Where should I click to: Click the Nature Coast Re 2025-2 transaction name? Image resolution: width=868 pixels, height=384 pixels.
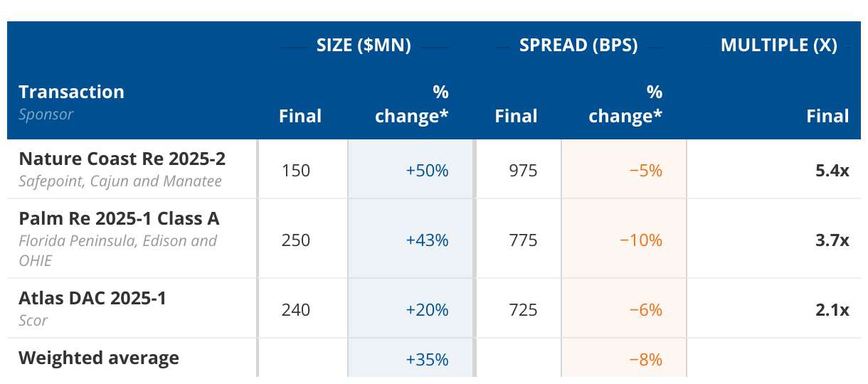(x=122, y=159)
